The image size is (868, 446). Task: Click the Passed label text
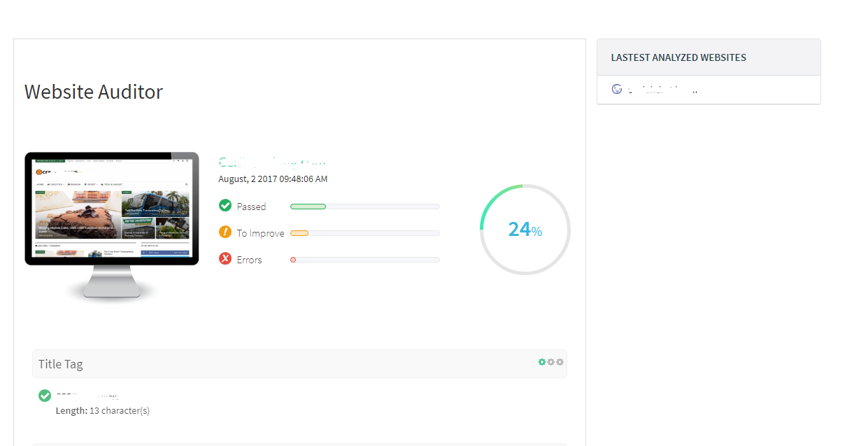tap(251, 207)
